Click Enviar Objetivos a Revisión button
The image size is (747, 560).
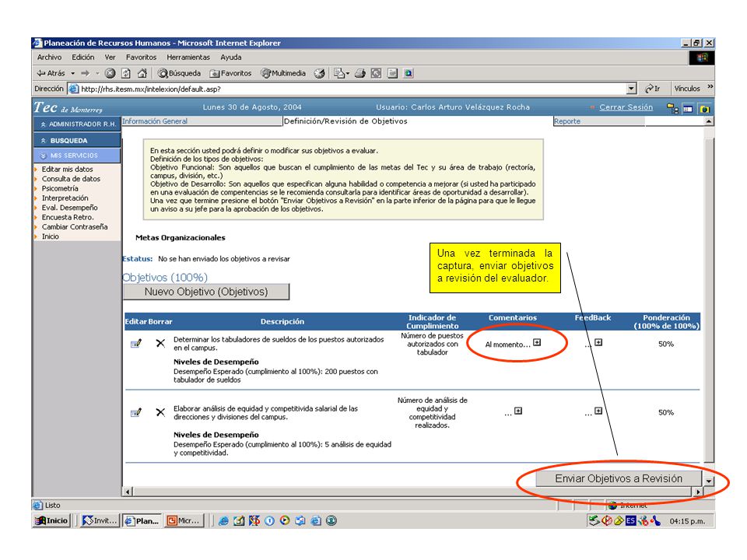coord(619,478)
